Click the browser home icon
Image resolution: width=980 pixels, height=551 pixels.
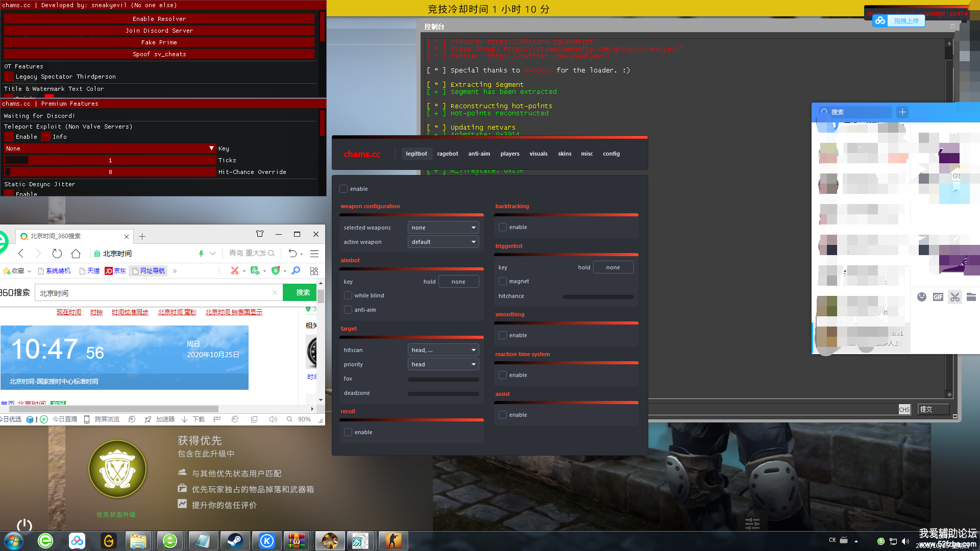click(76, 254)
